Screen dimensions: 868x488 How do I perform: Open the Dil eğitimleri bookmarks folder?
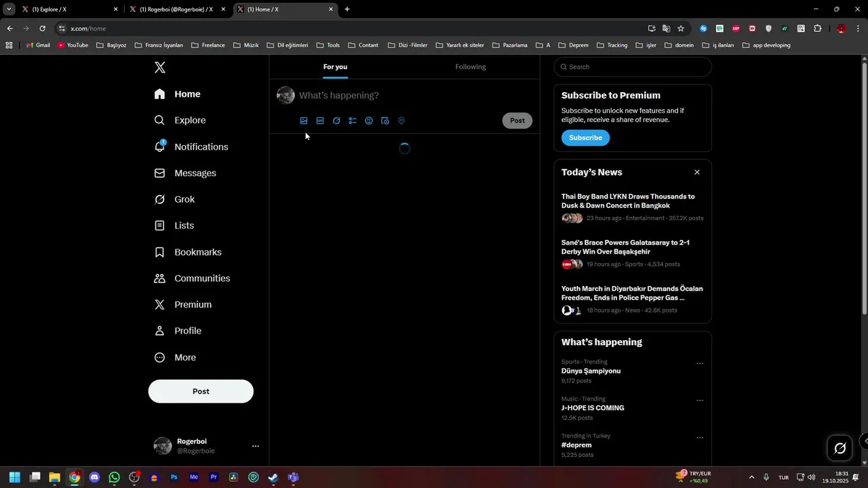click(x=288, y=45)
